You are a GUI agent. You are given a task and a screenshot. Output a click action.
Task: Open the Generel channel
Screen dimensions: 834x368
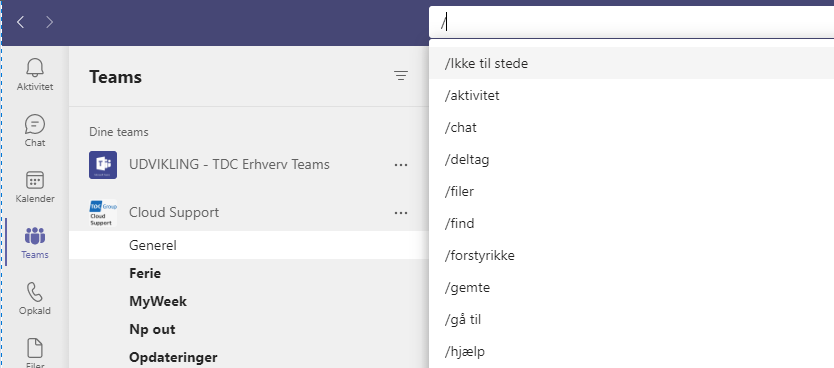(x=249, y=245)
